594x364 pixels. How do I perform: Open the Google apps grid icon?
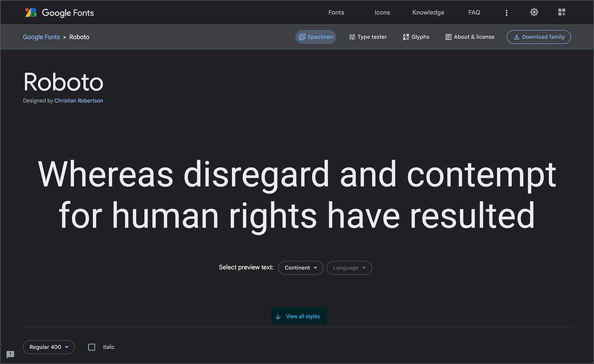click(x=562, y=12)
